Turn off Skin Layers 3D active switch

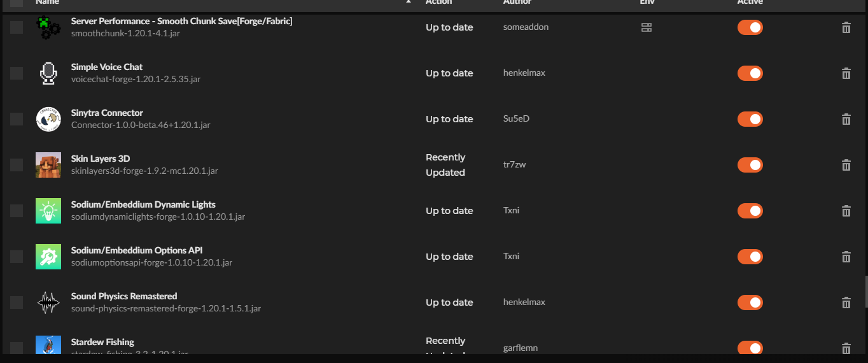click(750, 165)
